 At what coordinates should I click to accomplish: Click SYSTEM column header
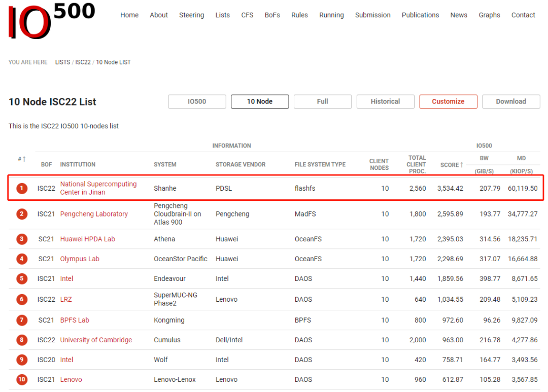165,164
